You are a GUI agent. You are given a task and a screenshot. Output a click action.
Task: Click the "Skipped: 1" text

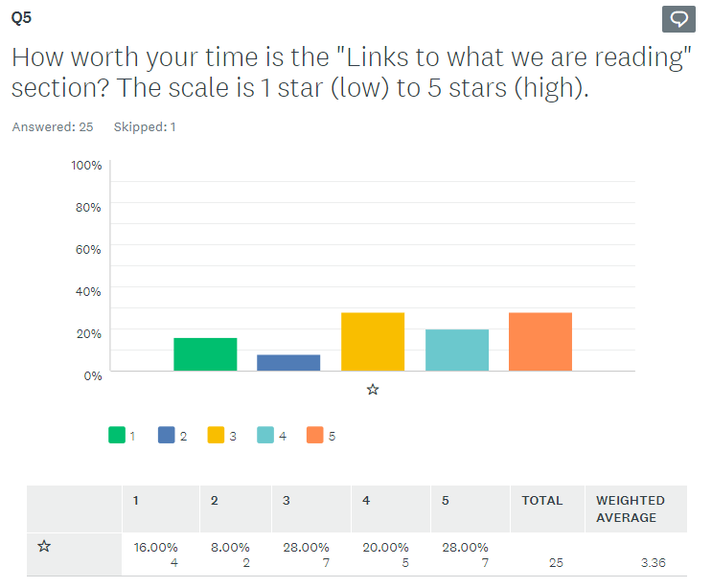coord(145,127)
